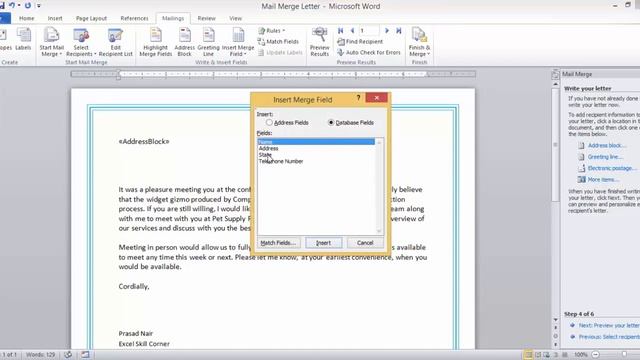
Task: Click macro recording icon in status bar
Action: [85, 355]
